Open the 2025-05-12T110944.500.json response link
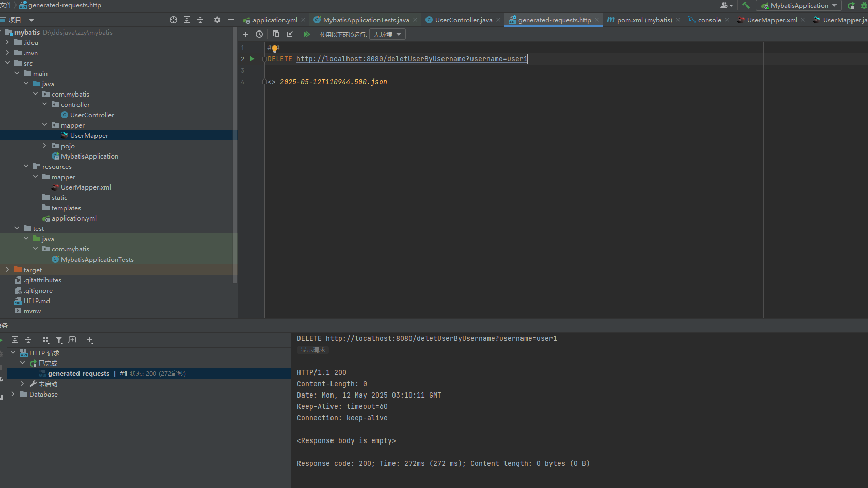The image size is (868, 488). pyautogui.click(x=334, y=82)
